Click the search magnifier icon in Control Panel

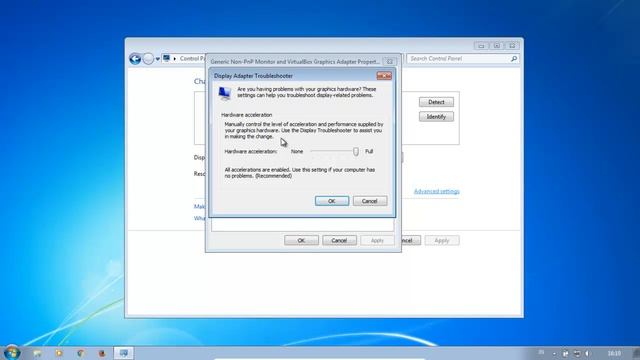514,59
